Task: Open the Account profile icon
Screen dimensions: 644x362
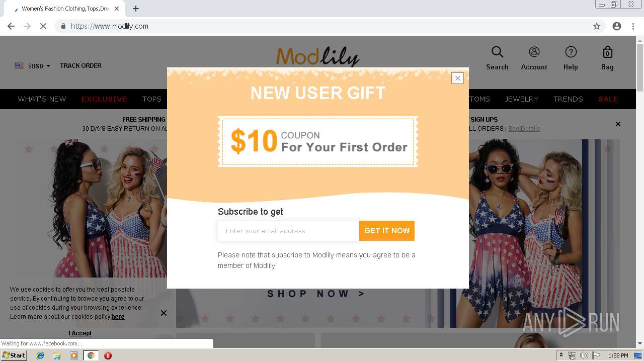Action: tap(534, 52)
